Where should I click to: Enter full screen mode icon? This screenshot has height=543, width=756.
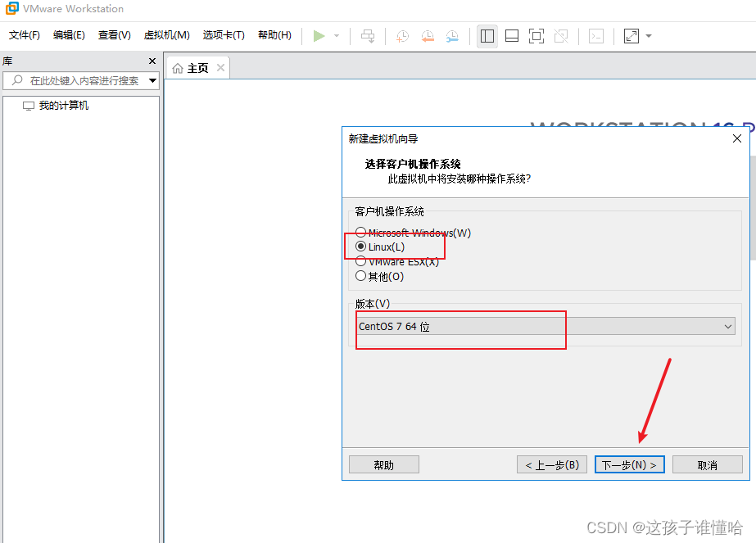pos(536,36)
